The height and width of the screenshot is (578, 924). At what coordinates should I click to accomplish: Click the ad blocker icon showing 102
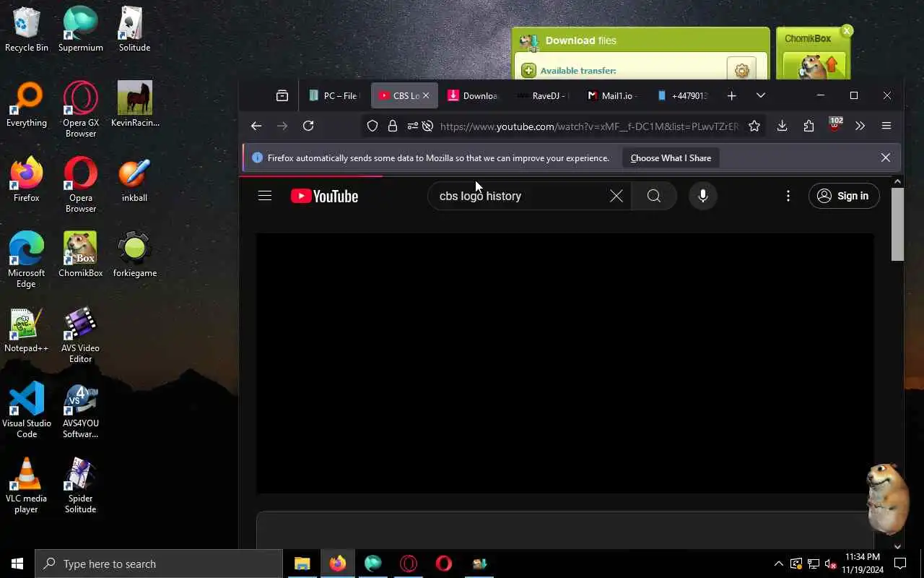coord(835,124)
